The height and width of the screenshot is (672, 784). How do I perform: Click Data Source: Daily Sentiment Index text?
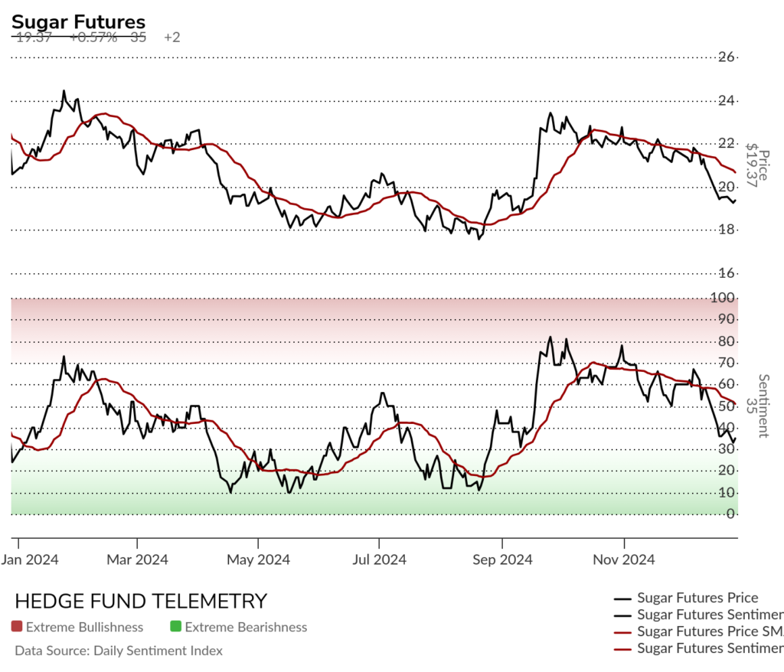coord(119,651)
